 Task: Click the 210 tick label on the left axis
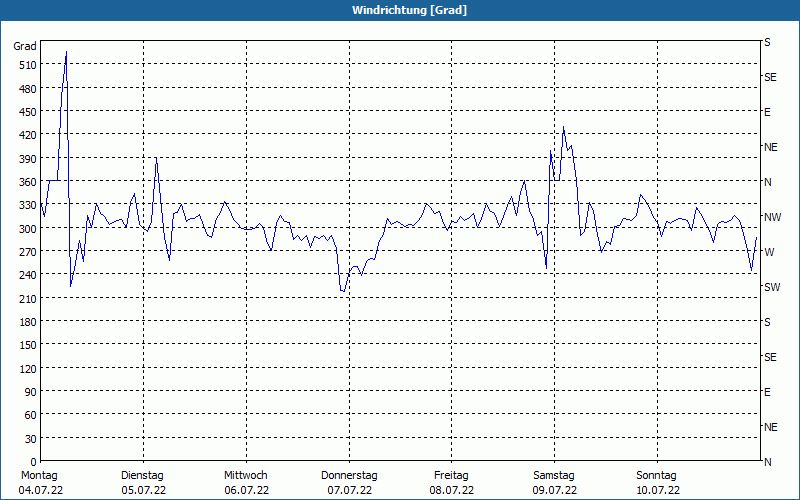(x=25, y=298)
